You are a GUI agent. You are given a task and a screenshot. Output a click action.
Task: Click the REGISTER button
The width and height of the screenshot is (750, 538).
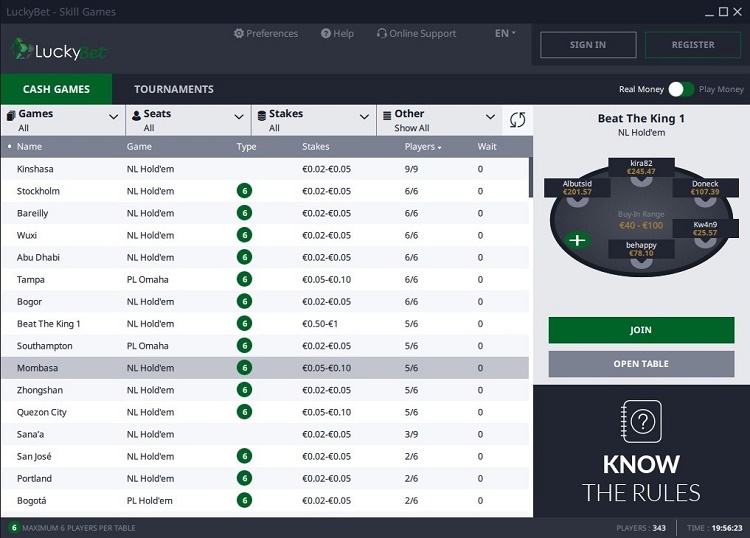coord(692,45)
